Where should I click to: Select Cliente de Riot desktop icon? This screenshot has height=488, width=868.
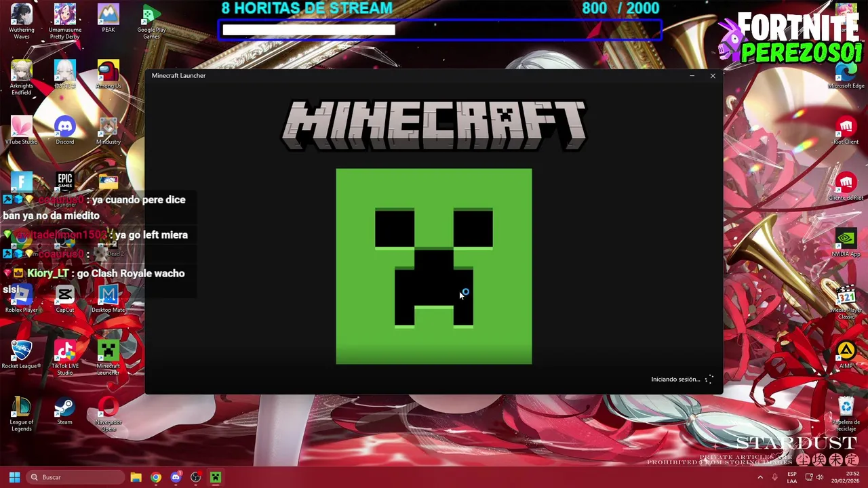846,186
